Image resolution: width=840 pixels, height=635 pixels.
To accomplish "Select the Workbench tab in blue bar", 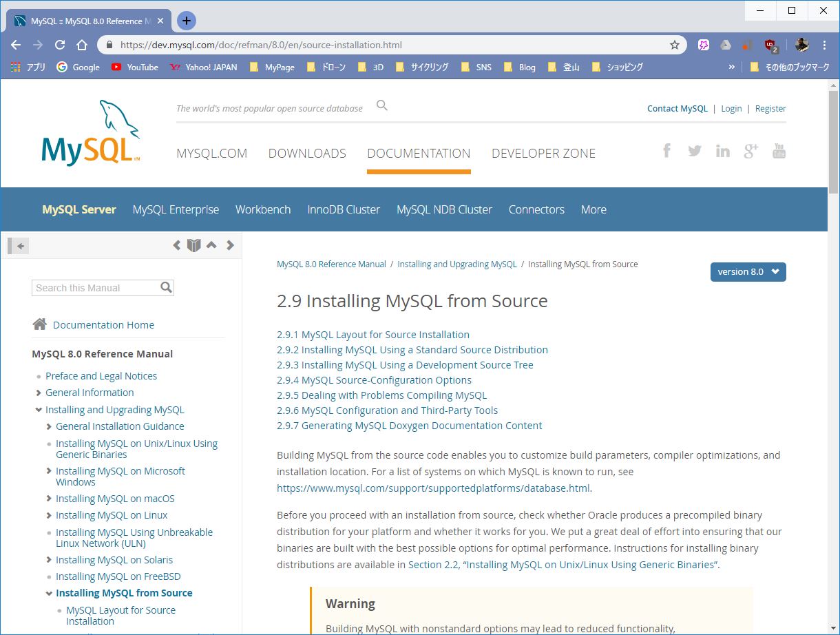I will (x=263, y=209).
